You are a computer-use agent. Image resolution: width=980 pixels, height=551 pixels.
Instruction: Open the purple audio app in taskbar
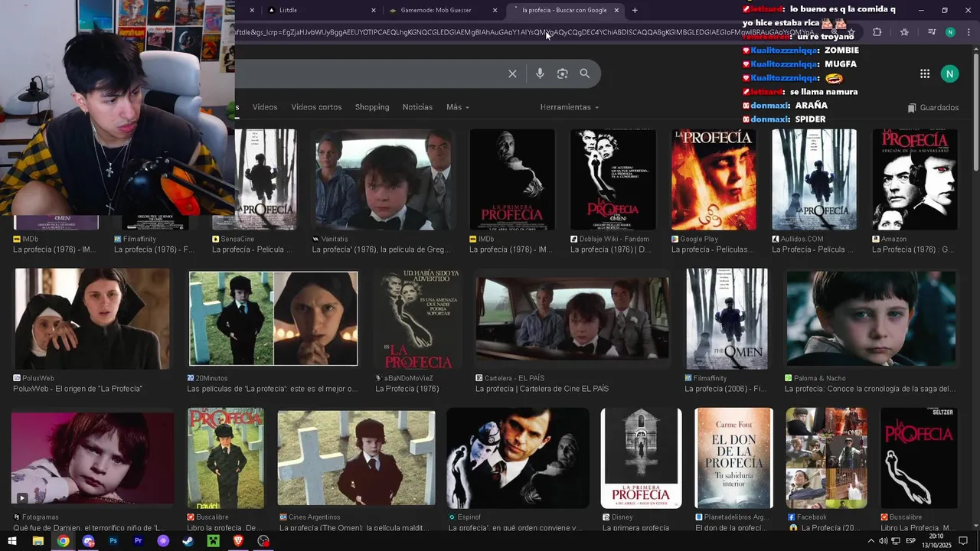click(x=163, y=541)
